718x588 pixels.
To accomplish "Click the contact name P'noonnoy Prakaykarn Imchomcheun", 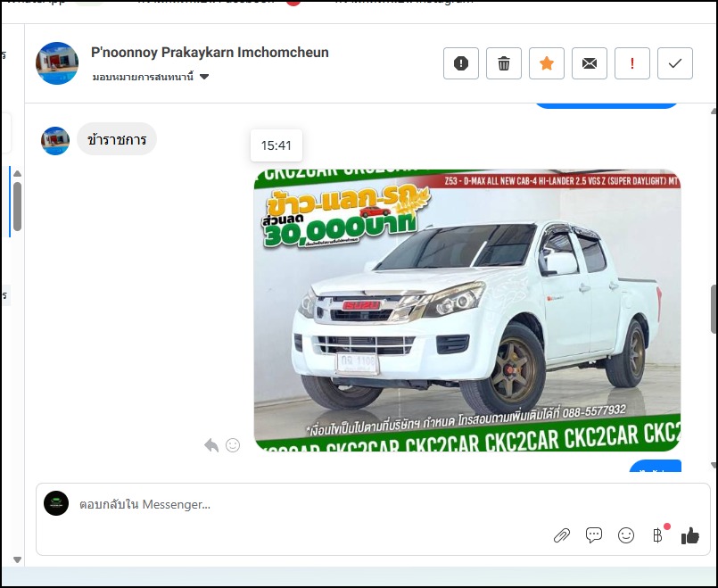I will click(x=210, y=53).
